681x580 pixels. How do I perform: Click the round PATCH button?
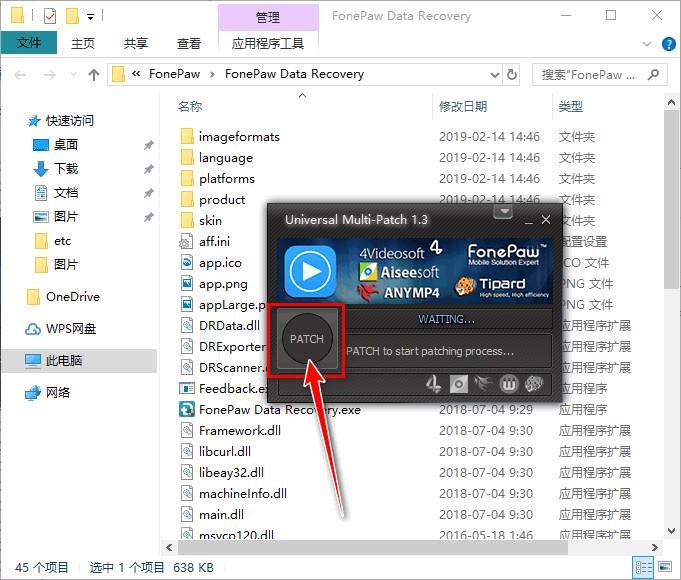tap(307, 338)
